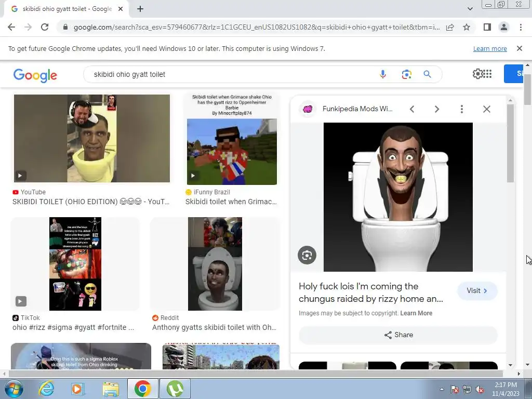Open Anthony gyatts skibidi toilet Reddit result

pos(214,327)
